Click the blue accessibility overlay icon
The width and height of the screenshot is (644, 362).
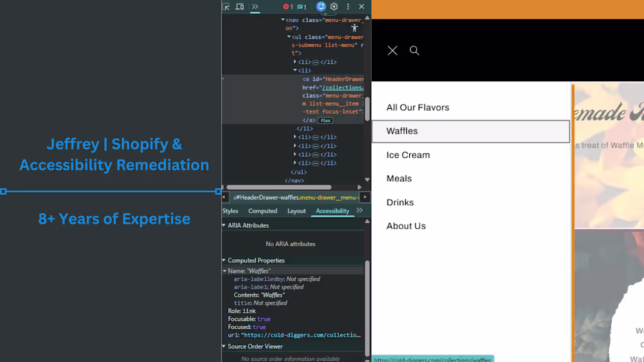click(321, 6)
